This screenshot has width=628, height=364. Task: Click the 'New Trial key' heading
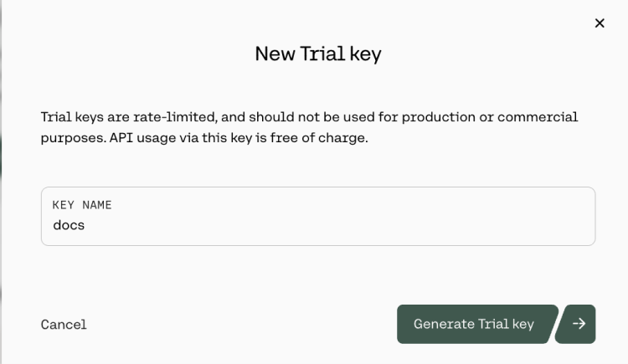click(318, 54)
